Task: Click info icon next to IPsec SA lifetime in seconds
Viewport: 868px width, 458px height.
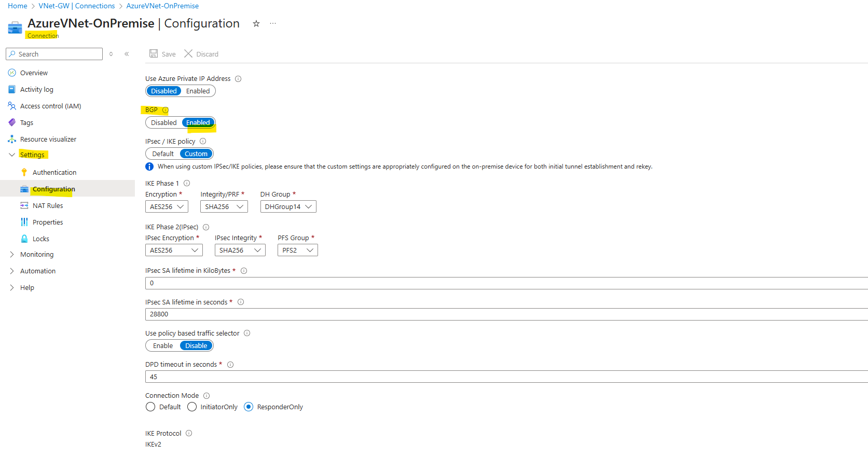Action: pyautogui.click(x=241, y=302)
